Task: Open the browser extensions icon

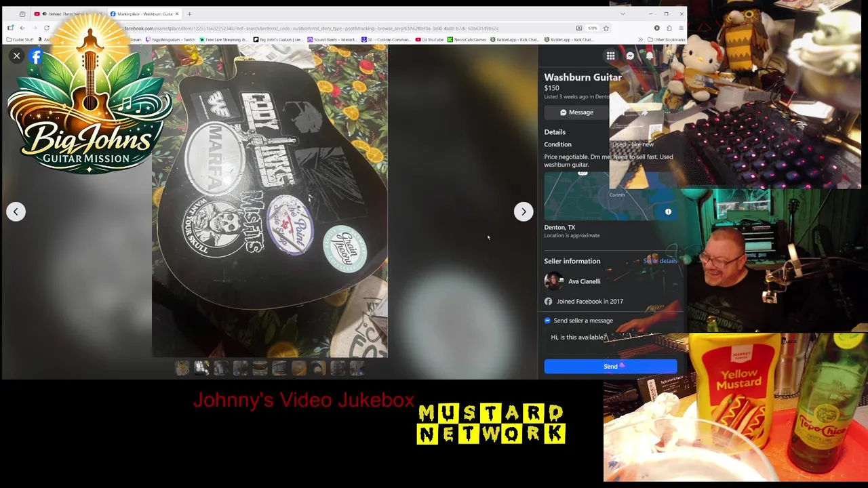Action: point(669,28)
